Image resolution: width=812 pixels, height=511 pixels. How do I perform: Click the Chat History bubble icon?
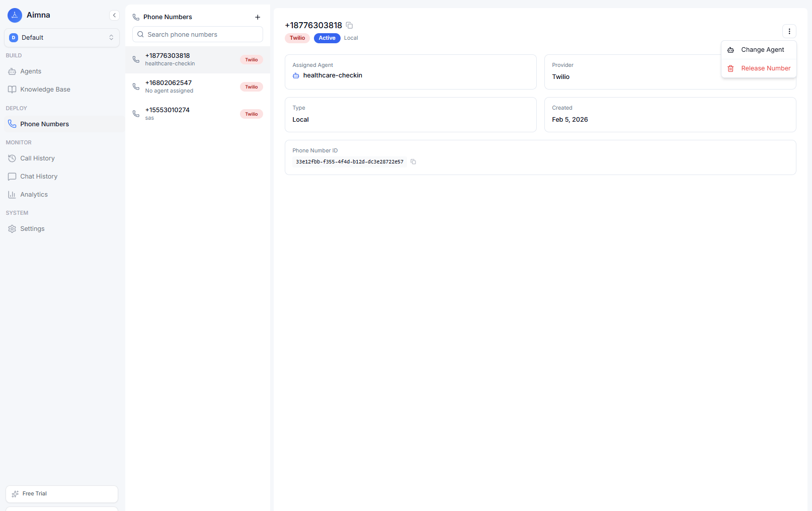(12, 177)
